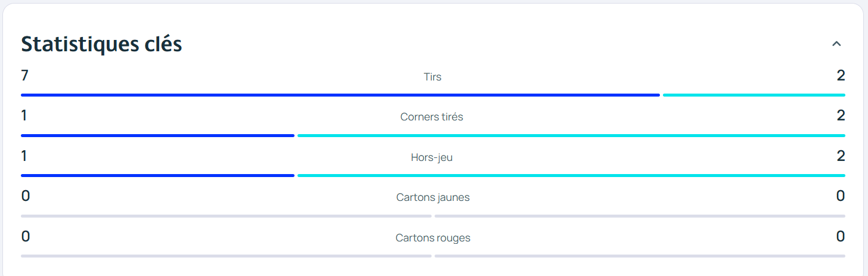Click the cyan Hors-jeu bar
868x276 pixels.
[571, 175]
